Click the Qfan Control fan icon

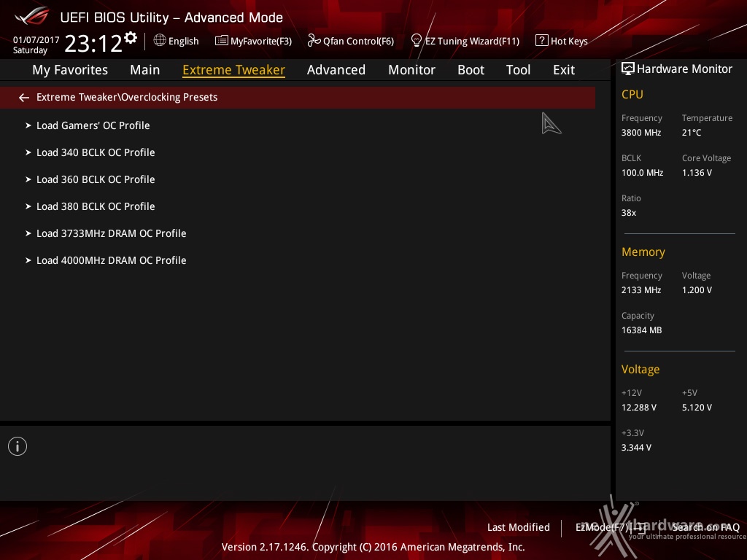[314, 41]
